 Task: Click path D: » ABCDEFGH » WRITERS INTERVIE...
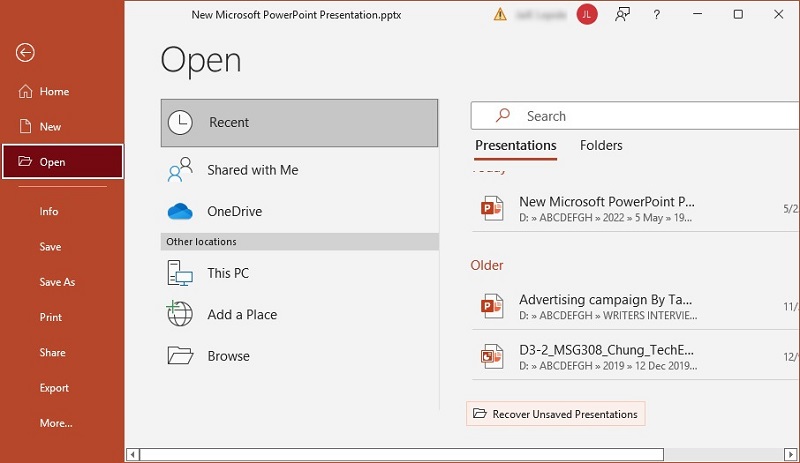[x=608, y=315]
